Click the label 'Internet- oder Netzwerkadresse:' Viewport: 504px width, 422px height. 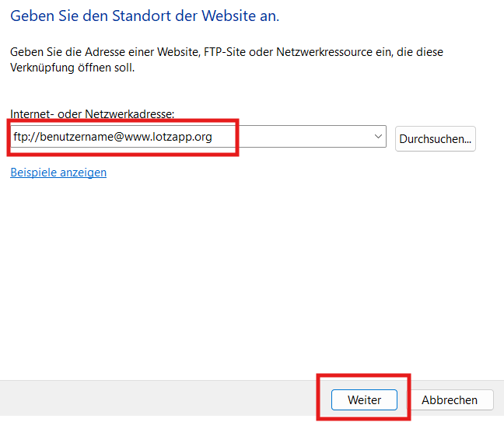[x=93, y=113]
